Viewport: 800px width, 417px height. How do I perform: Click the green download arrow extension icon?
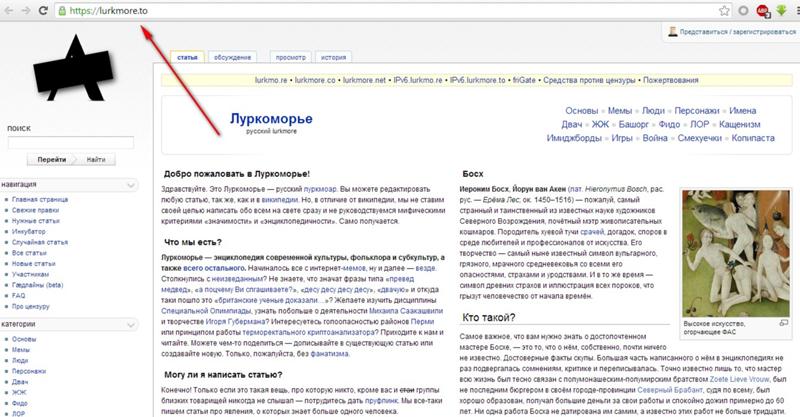pos(781,10)
